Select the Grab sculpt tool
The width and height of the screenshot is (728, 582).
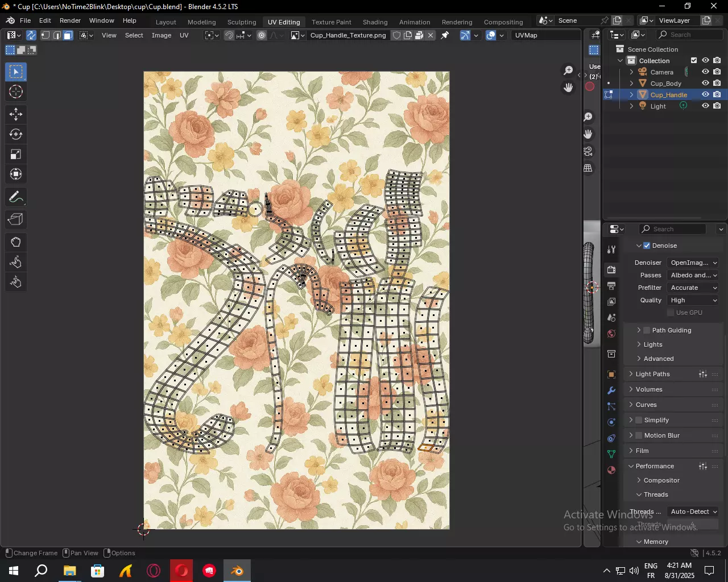coord(16,243)
